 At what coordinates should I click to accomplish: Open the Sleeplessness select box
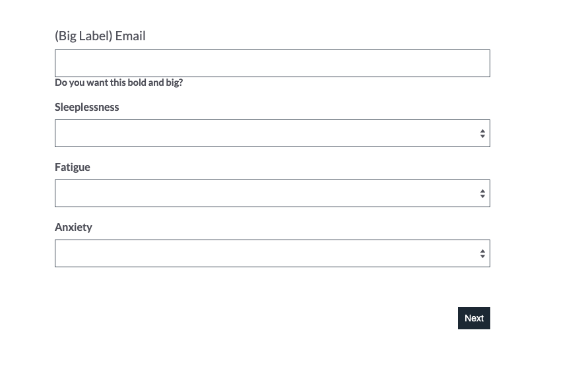(x=272, y=133)
